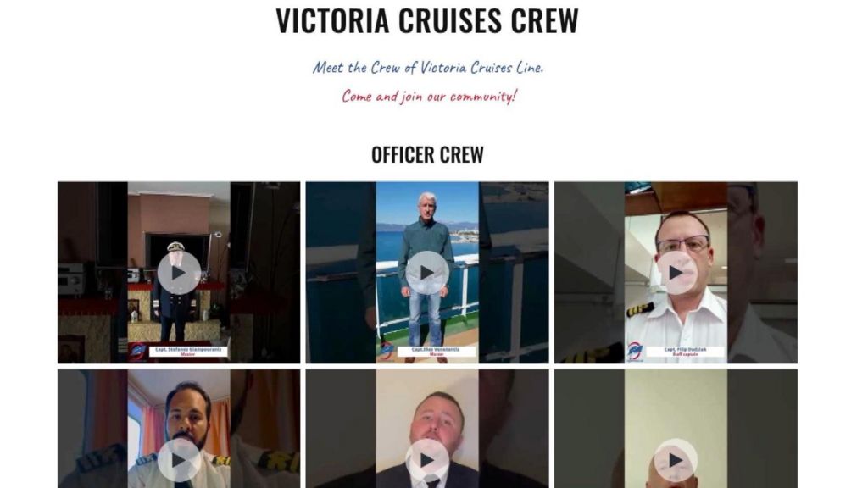Image resolution: width=868 pixels, height=488 pixels.
Task: Click the Come and join our community text
Action: pos(429,97)
